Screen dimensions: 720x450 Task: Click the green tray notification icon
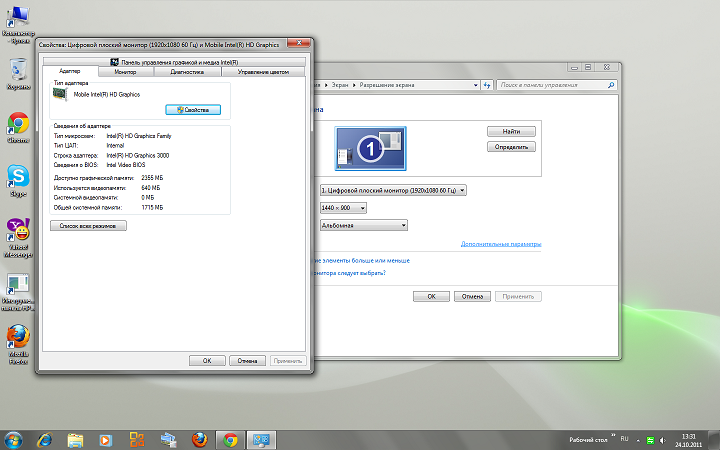(x=650, y=440)
